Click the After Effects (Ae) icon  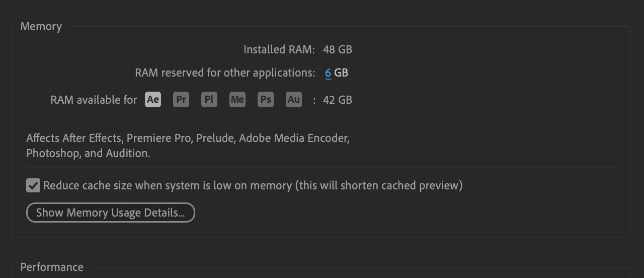(153, 99)
